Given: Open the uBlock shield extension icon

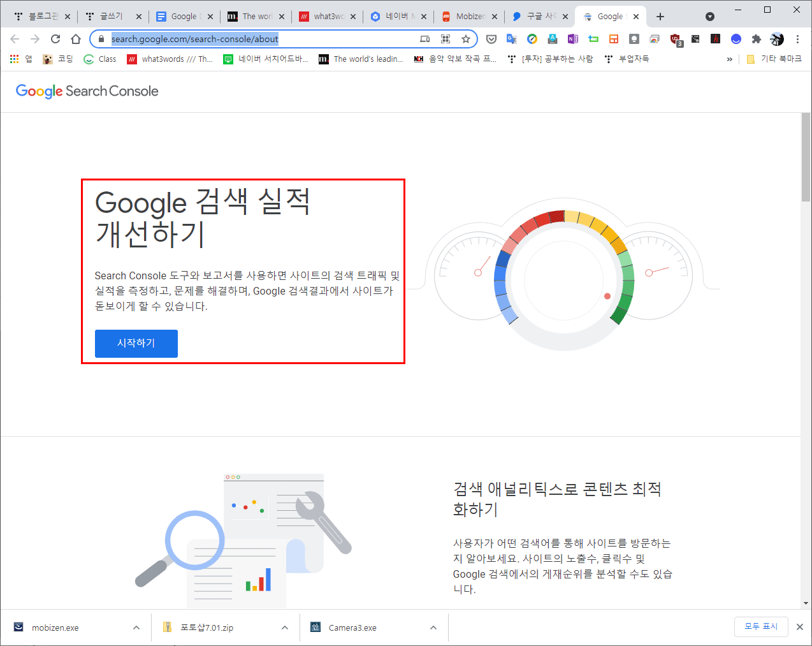Looking at the screenshot, I should point(676,40).
